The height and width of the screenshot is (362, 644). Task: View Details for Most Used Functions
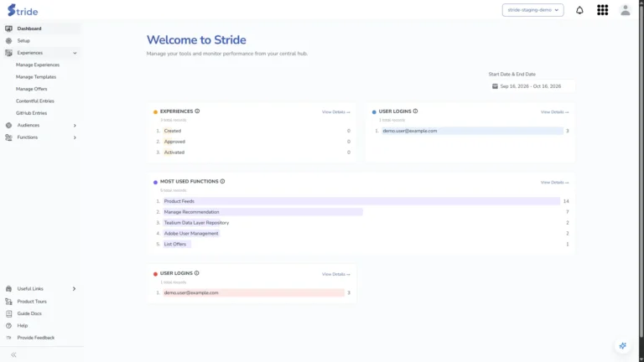[x=554, y=183]
